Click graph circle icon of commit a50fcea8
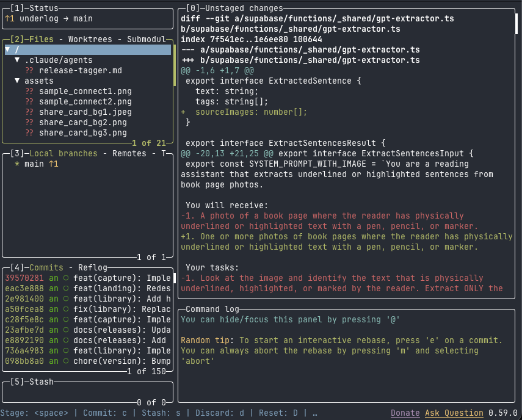Viewport: 522px width, 420px height. pyautogui.click(x=66, y=309)
